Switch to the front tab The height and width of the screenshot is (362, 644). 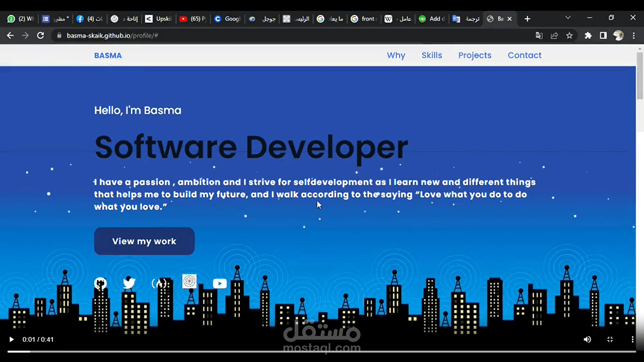click(x=364, y=19)
